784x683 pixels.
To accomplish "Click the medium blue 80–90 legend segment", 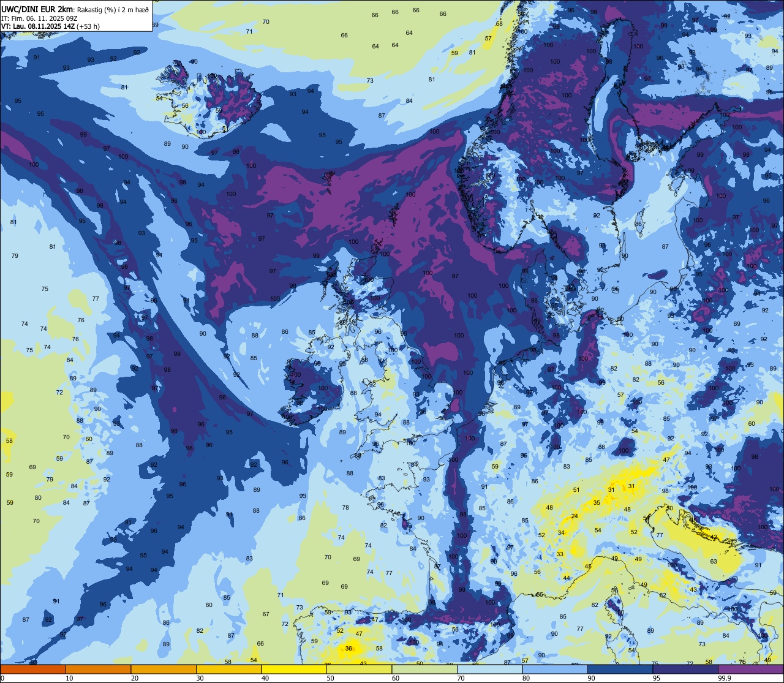I will [555, 669].
